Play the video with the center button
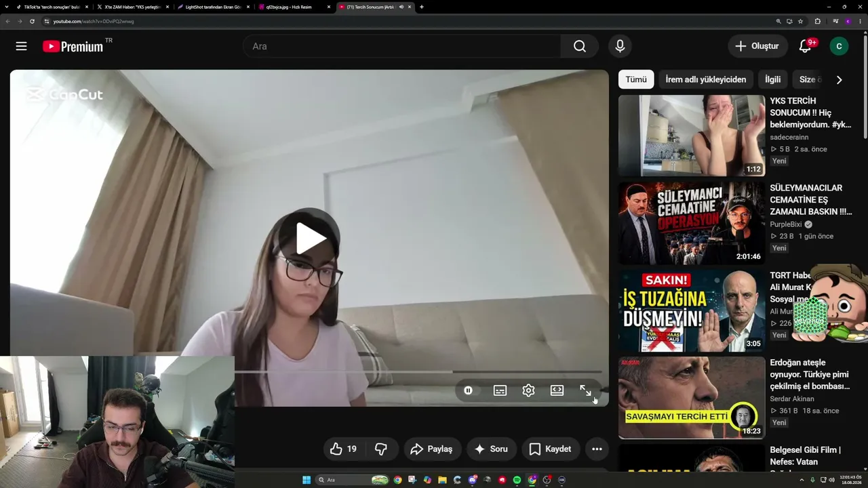868x488 pixels. (310, 238)
